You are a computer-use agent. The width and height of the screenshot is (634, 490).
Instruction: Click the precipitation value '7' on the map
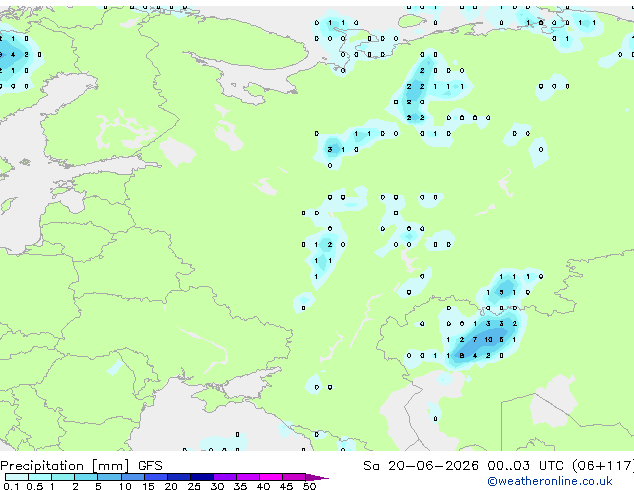point(475,340)
